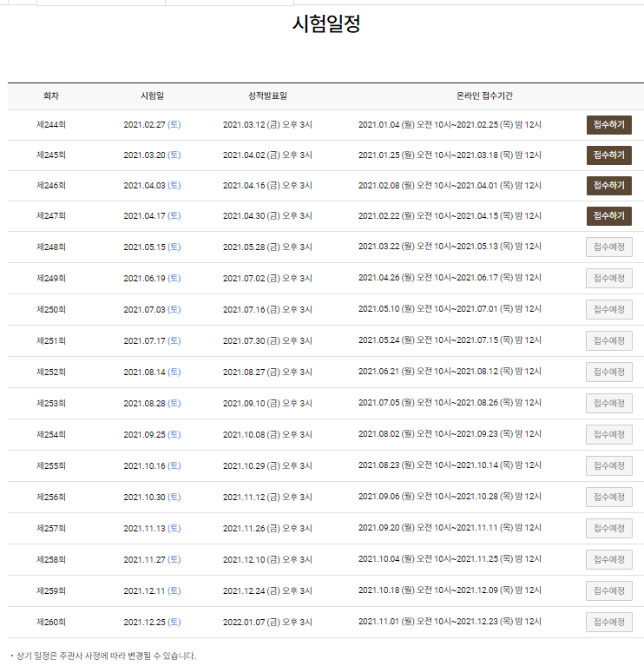This screenshot has width=644, height=666.
Task: Click registration period starting 2021.01.04 (월)
Action: [450, 124]
